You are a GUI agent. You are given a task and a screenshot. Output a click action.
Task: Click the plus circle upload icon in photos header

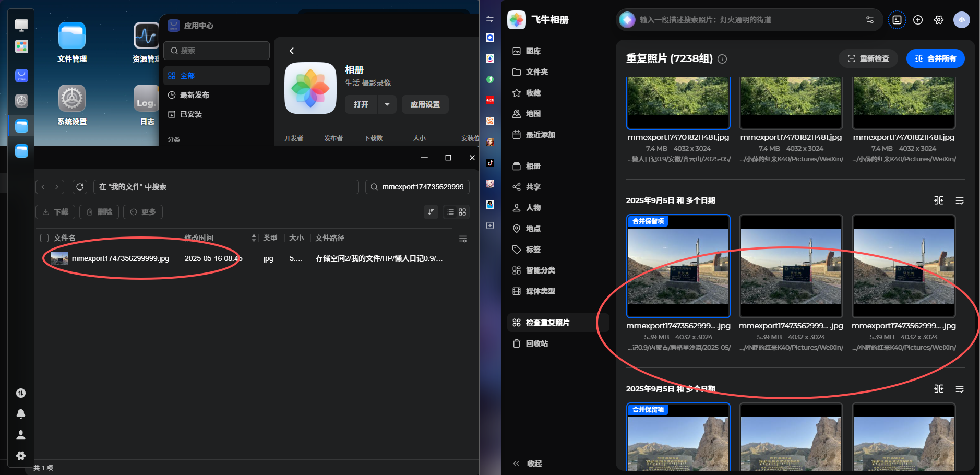[x=918, y=20]
